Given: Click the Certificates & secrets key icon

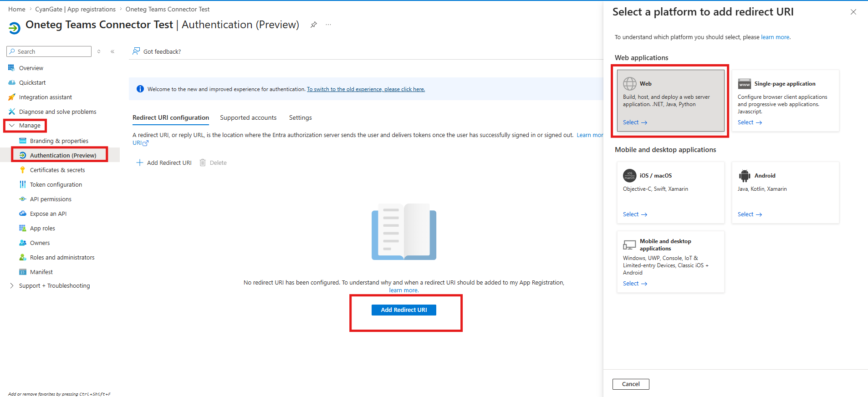Looking at the screenshot, I should click(x=23, y=170).
